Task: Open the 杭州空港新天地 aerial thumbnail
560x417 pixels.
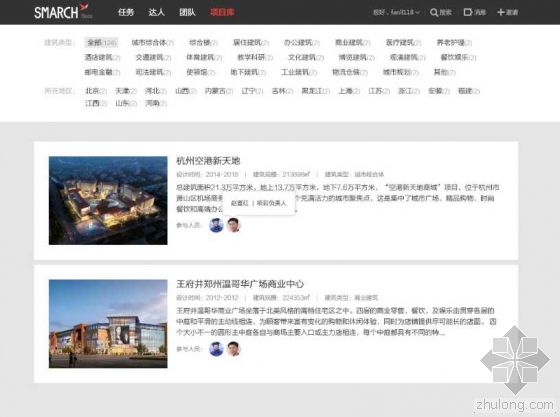Action: [x=108, y=200]
